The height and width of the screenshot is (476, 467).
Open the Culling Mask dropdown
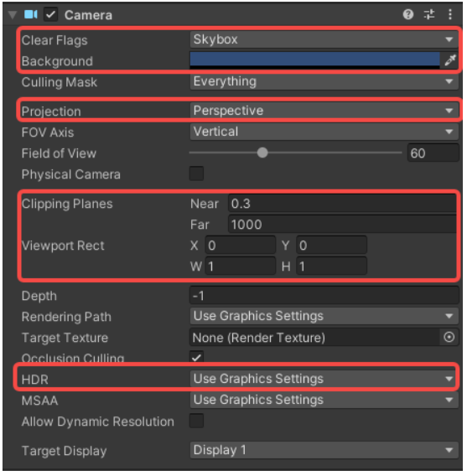[x=324, y=81]
